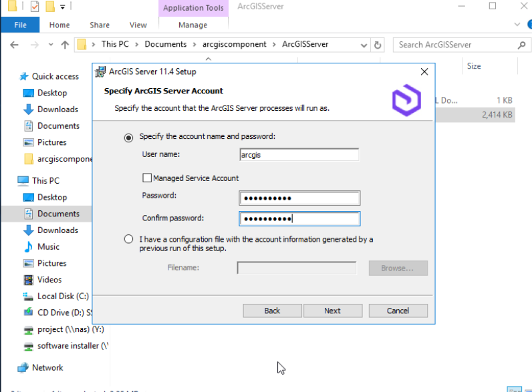Click 'Documents' in the address path
The image size is (532, 392).
(166, 44)
